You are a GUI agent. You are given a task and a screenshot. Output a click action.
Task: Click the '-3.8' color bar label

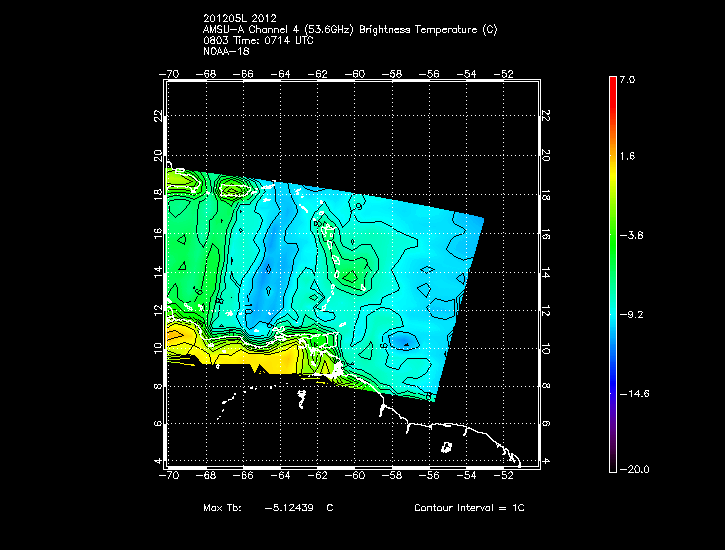631,235
